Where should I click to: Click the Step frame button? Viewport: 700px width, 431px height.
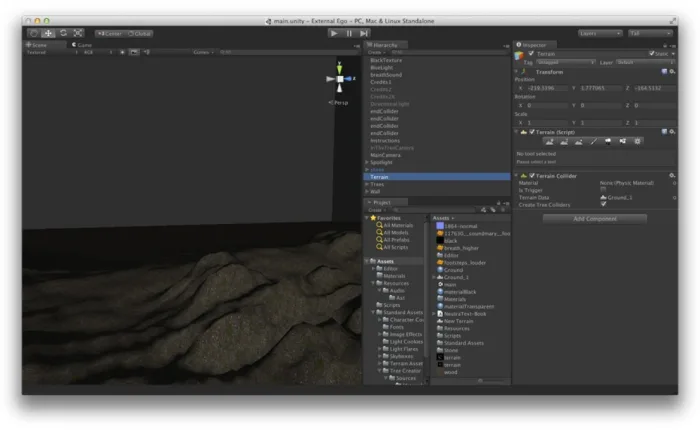[364, 33]
